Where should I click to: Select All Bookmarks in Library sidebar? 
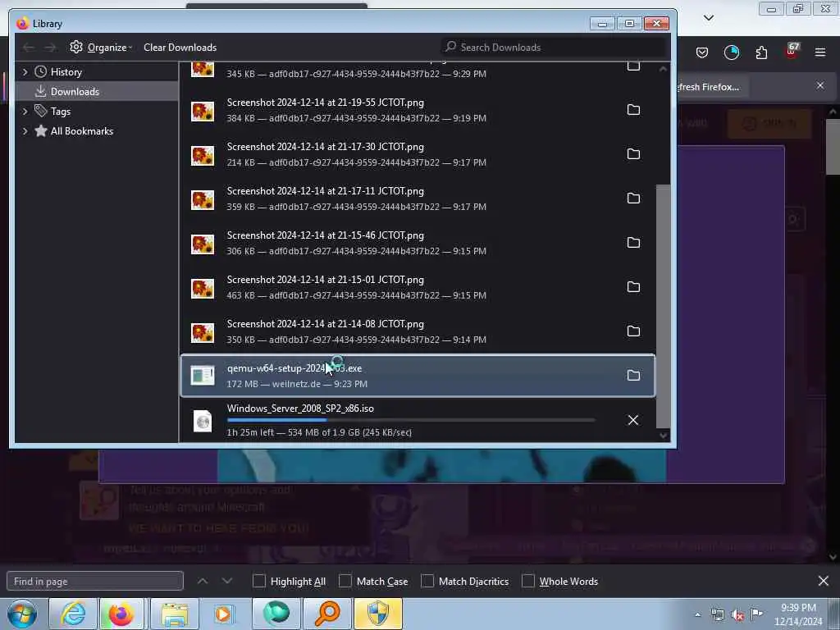tap(81, 131)
